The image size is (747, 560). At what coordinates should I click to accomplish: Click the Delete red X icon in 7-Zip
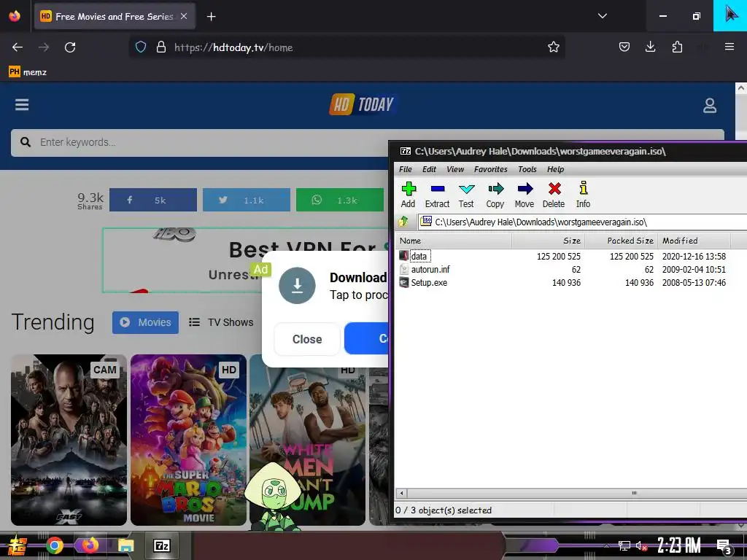[x=554, y=195]
